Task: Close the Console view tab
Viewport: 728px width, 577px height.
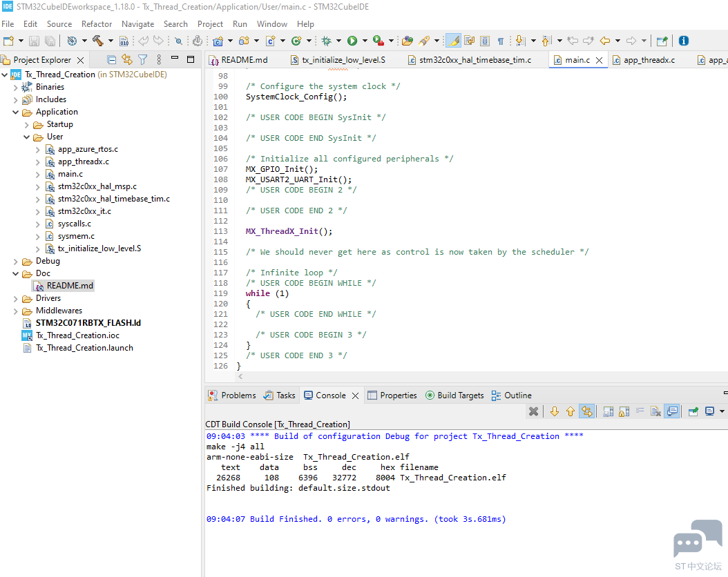Action: [355, 395]
